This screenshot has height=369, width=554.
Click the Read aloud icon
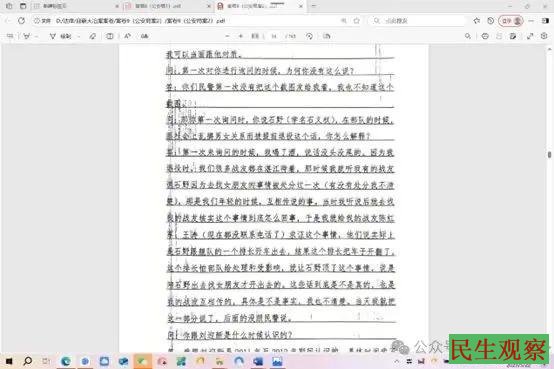coord(127,36)
